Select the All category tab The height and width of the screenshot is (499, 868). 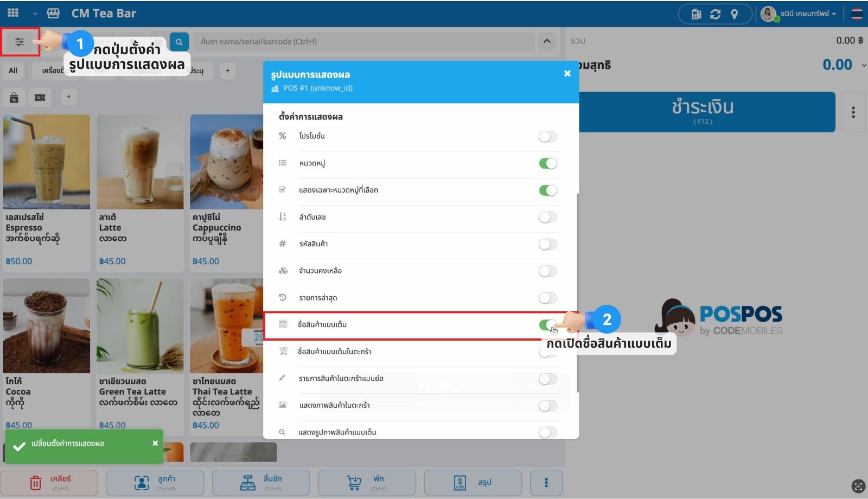coord(13,71)
